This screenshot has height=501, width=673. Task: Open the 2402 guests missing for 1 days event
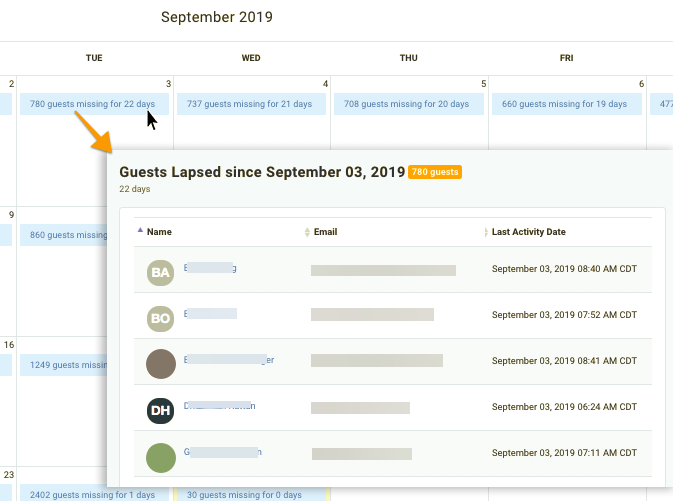[94, 495]
